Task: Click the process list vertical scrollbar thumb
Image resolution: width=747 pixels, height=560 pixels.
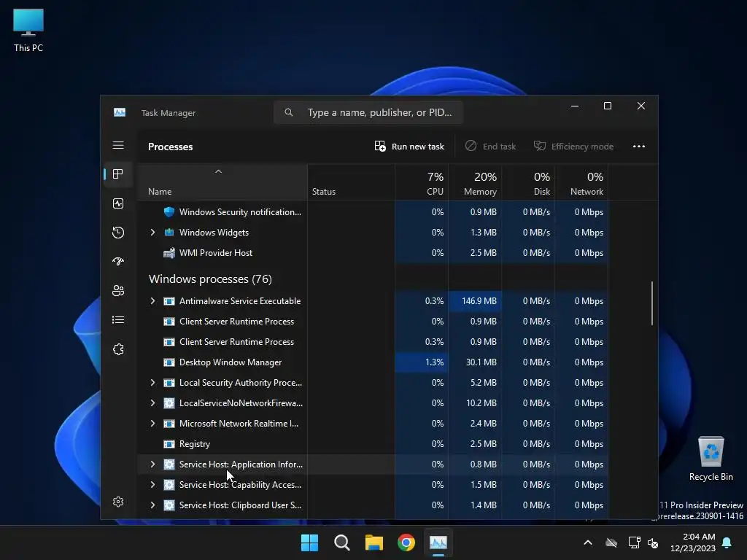Action: click(651, 303)
